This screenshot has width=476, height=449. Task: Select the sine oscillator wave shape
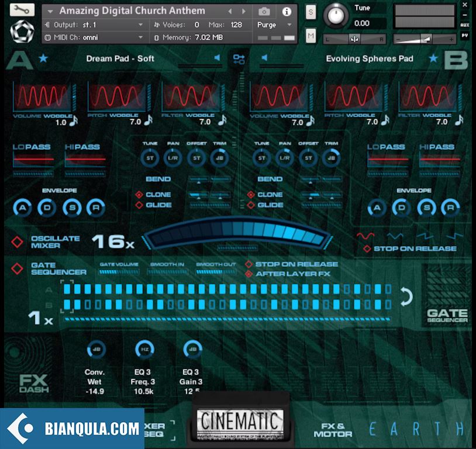click(x=365, y=236)
